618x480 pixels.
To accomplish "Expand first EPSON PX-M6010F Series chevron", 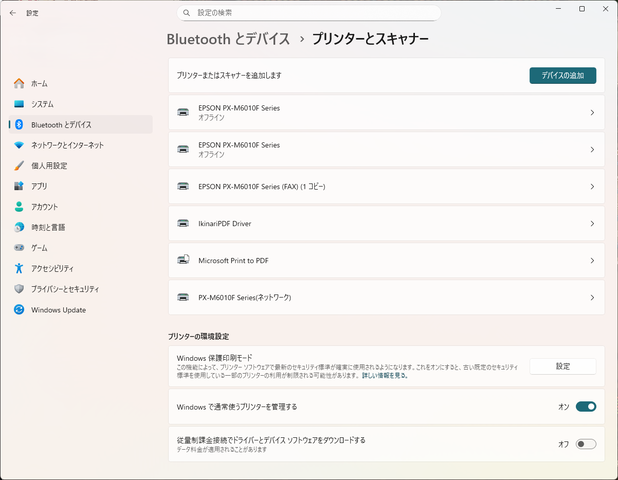I will coord(592,113).
